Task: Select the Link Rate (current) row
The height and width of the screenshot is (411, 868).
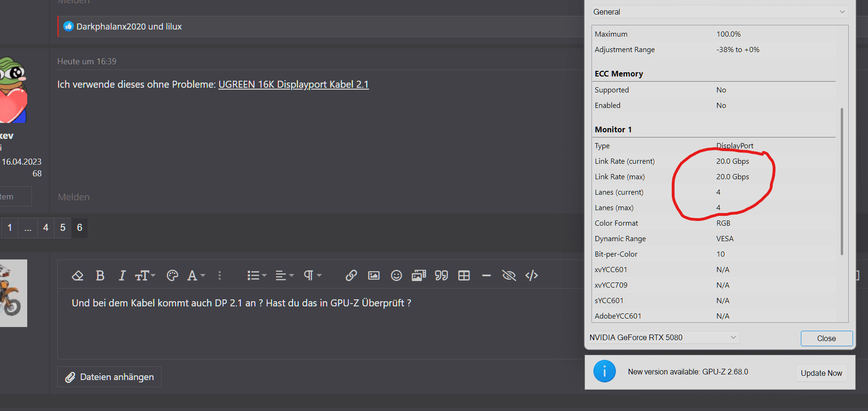Action: (714, 161)
